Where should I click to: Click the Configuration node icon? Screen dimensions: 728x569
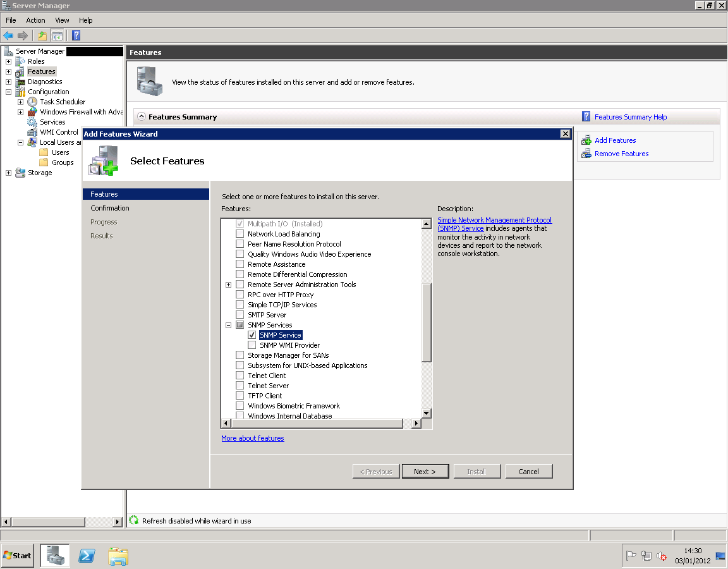tap(20, 92)
